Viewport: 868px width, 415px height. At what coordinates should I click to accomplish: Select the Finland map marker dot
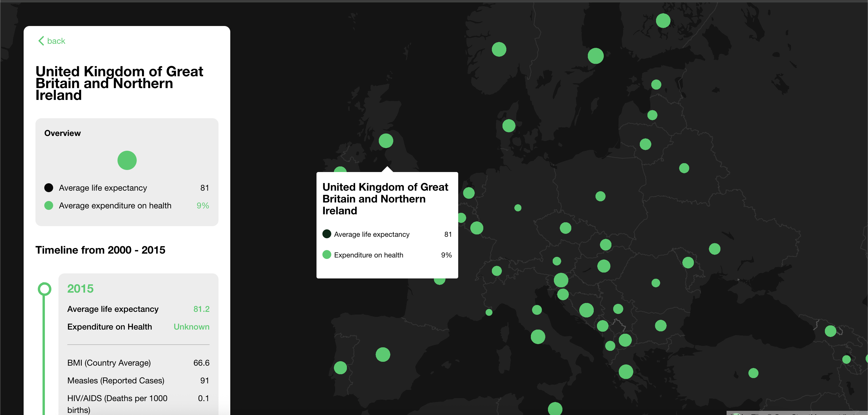pyautogui.click(x=663, y=21)
